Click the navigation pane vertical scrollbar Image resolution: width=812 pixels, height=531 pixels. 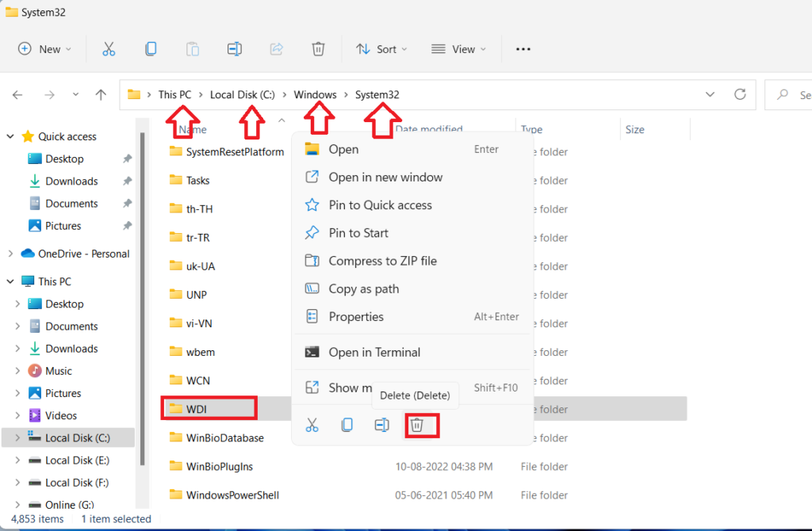tap(143, 300)
